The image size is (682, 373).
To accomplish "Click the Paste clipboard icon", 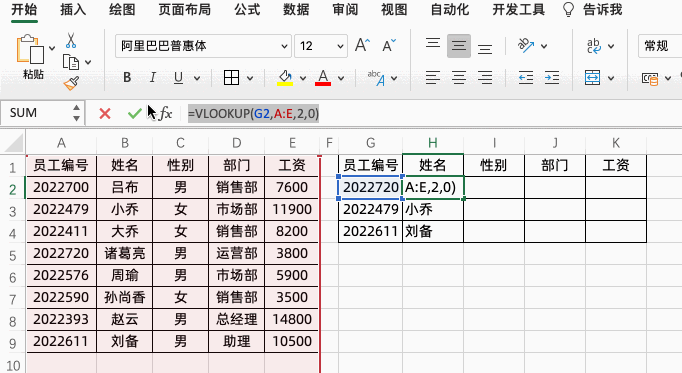I will [30, 49].
